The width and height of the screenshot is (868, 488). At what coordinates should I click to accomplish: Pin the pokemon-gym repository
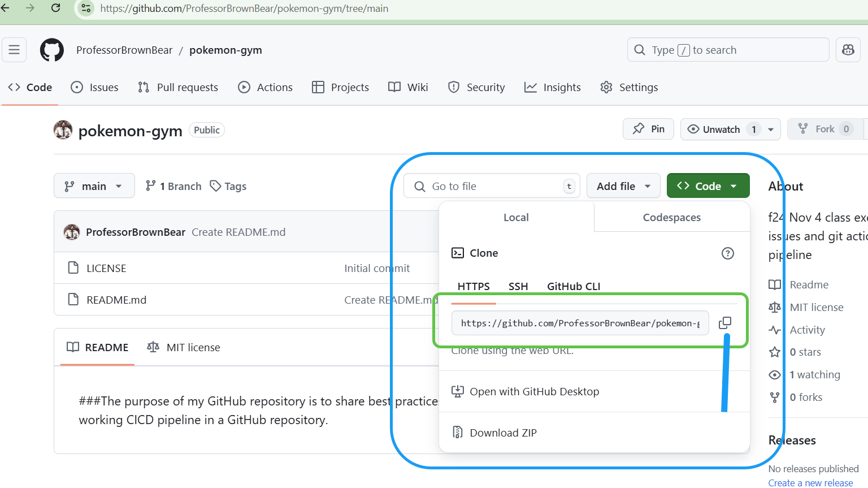coord(648,129)
